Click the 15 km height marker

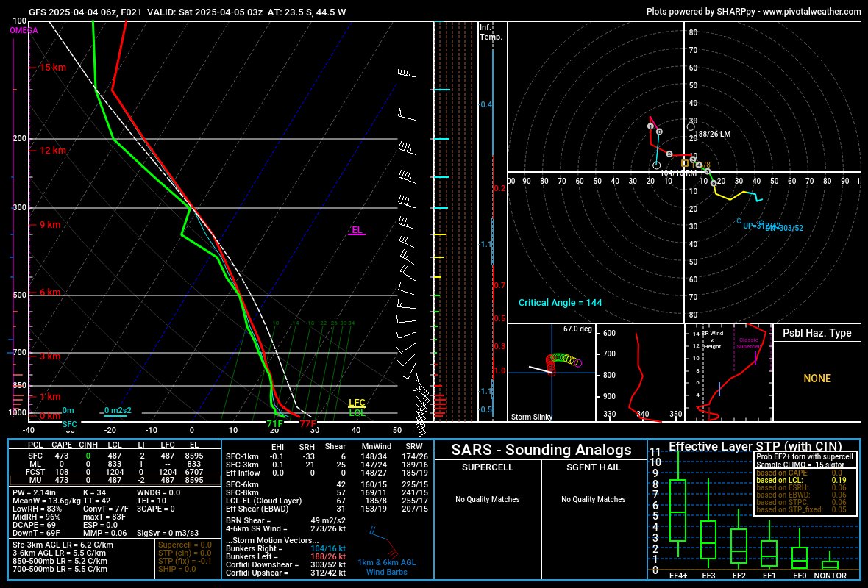(x=52, y=68)
